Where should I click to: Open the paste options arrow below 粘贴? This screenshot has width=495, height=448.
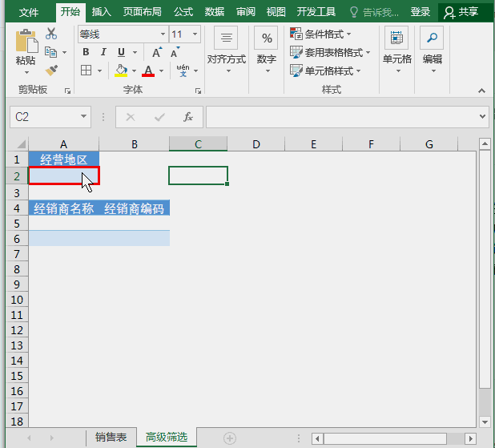26,73
